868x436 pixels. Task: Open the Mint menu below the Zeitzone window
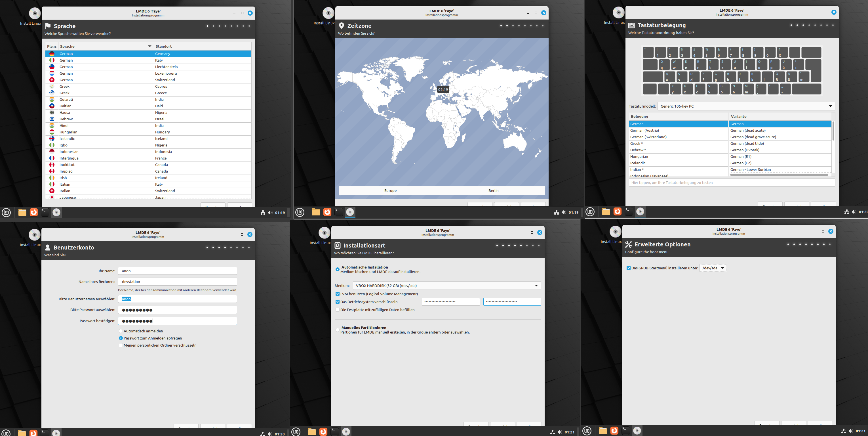point(300,212)
